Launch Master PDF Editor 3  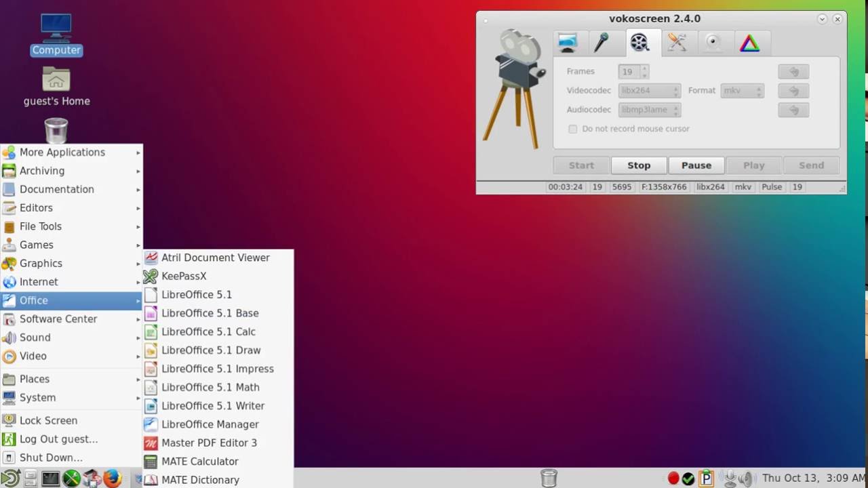pyautogui.click(x=218, y=443)
